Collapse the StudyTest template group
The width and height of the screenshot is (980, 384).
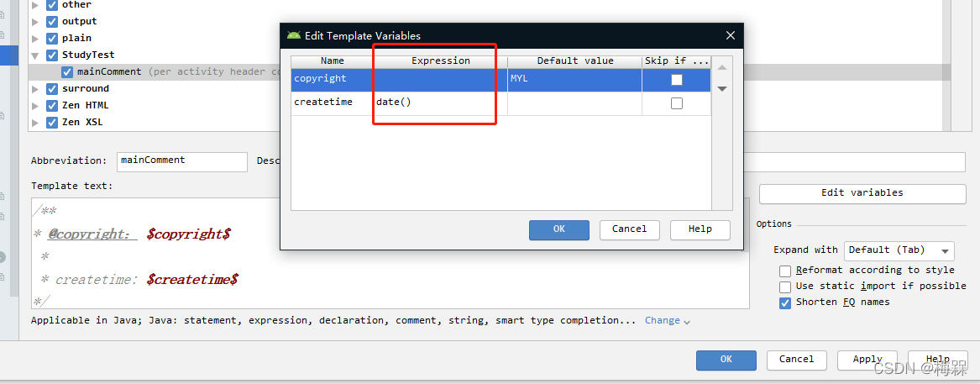coord(35,55)
